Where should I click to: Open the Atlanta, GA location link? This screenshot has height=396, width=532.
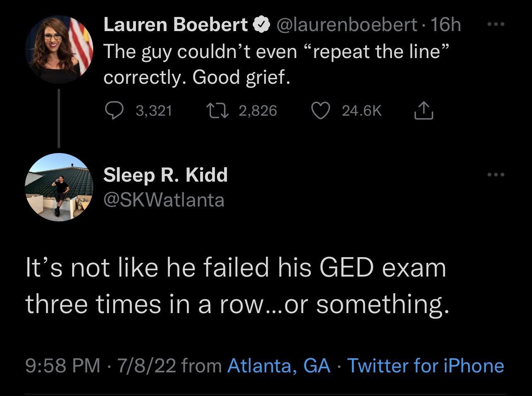tap(278, 366)
